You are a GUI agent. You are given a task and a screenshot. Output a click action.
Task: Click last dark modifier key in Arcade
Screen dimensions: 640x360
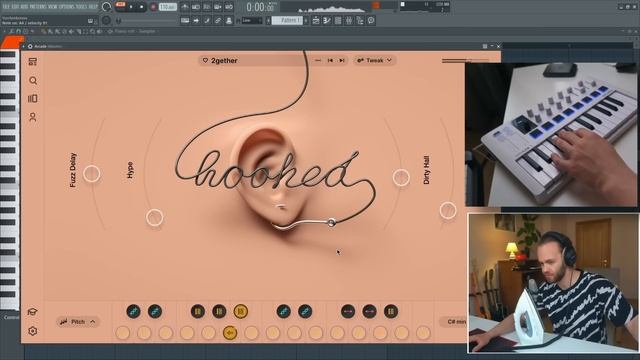point(391,311)
